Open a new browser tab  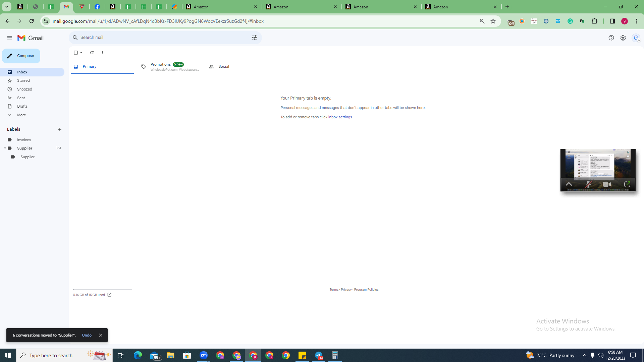coord(507,7)
